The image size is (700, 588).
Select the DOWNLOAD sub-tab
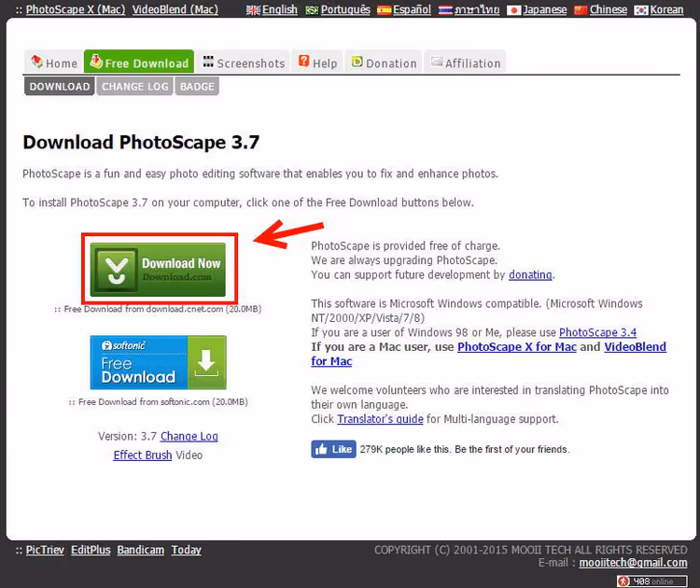60,87
